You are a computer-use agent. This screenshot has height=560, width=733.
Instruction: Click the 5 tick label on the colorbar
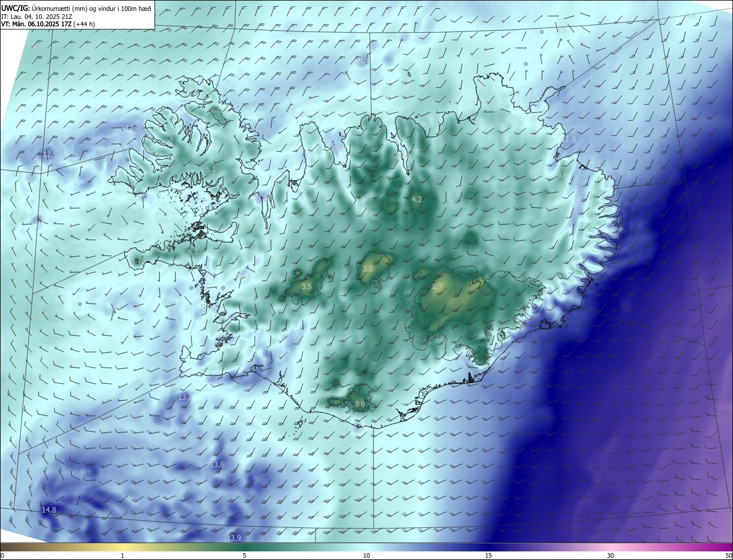(245, 555)
